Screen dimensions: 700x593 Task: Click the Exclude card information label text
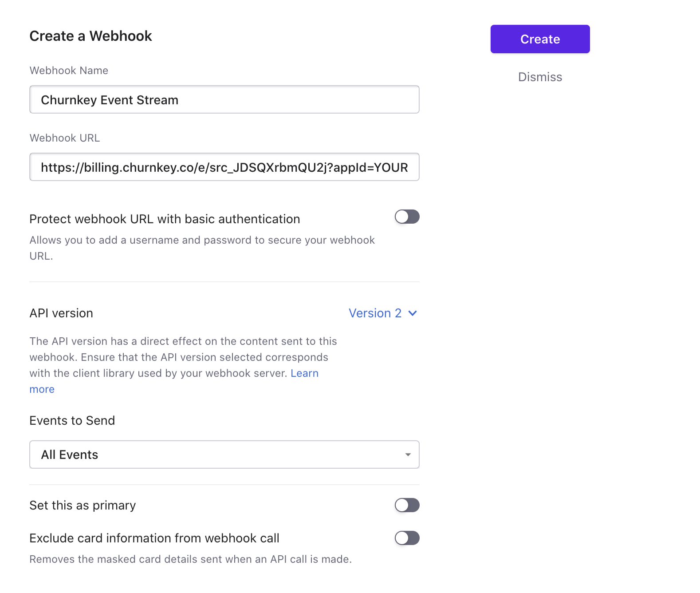point(154,538)
